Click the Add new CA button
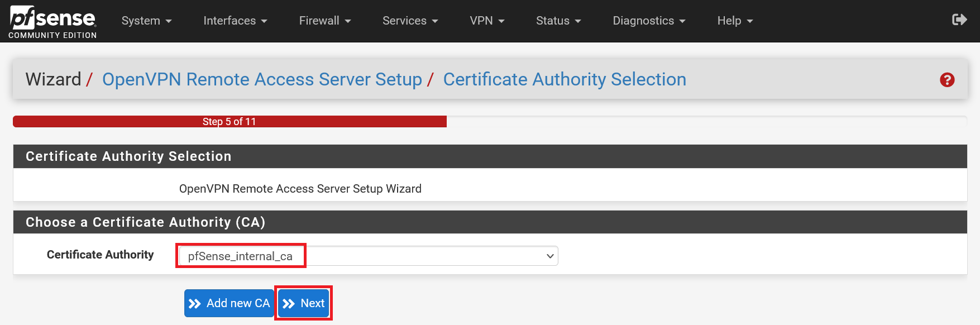The height and width of the screenshot is (325, 980). coord(229,303)
